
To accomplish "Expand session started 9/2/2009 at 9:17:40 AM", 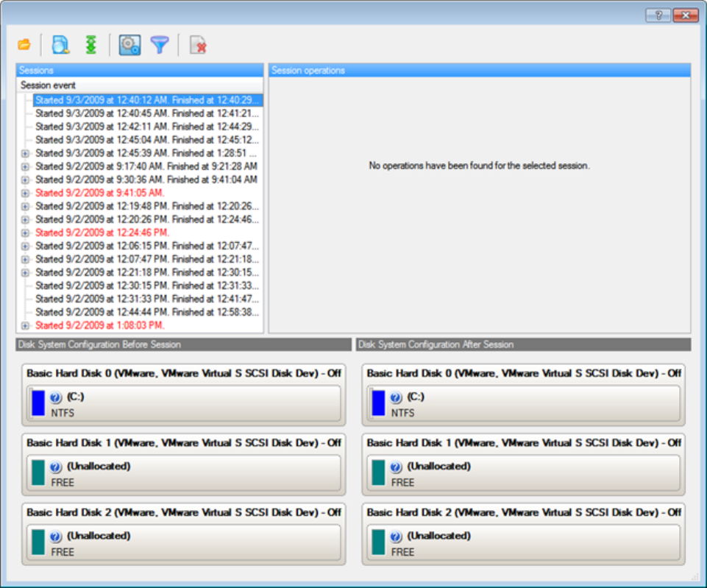I will (x=25, y=166).
